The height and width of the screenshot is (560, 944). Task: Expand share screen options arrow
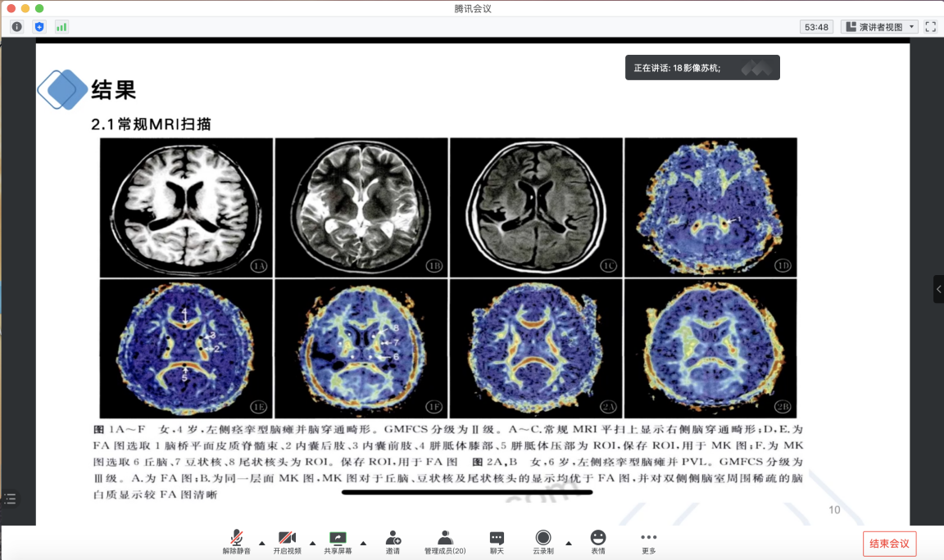363,542
